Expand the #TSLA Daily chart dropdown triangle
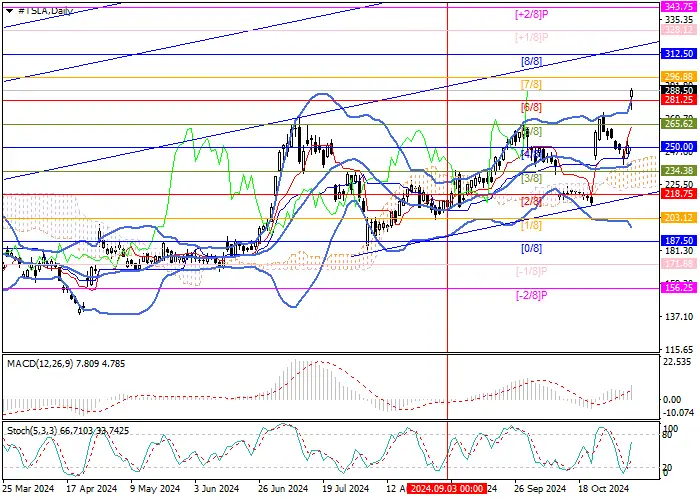700x500 pixels. (9, 11)
